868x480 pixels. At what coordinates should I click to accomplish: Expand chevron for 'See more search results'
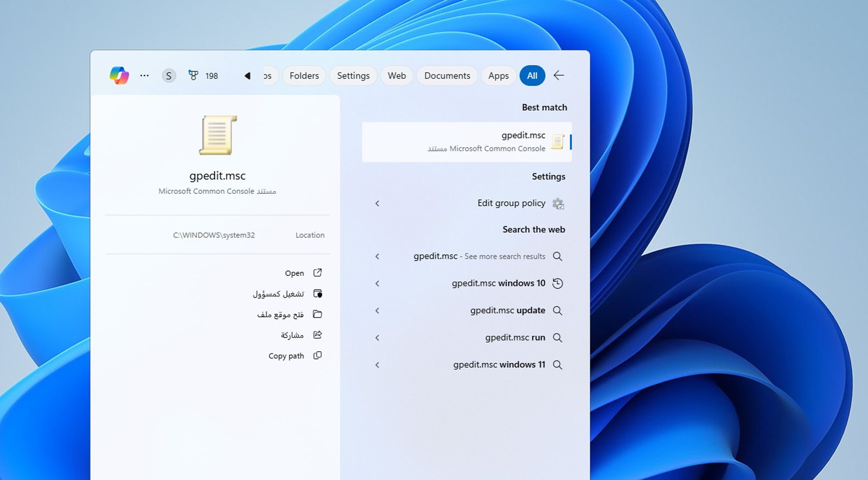coord(378,256)
